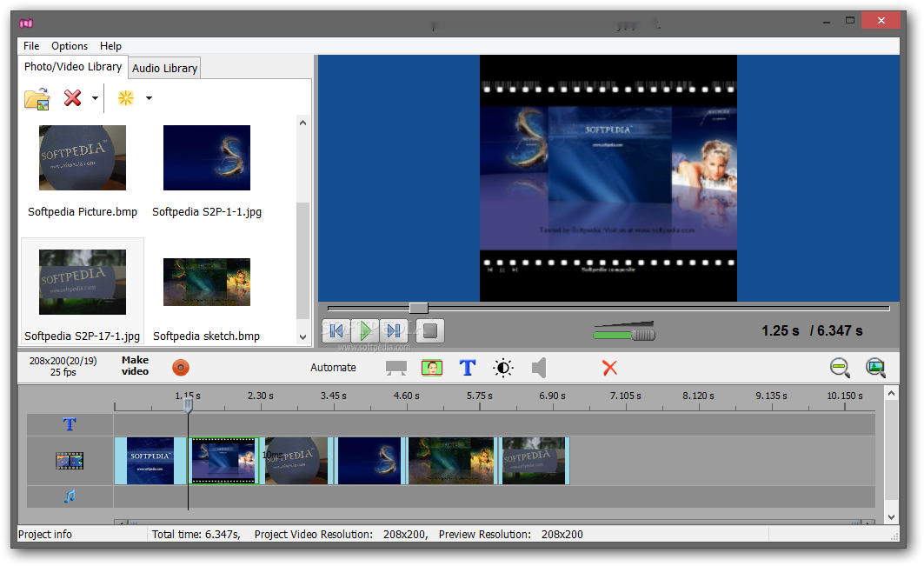924x566 pixels.
Task: Click the Stop playback button
Action: pyautogui.click(x=430, y=330)
